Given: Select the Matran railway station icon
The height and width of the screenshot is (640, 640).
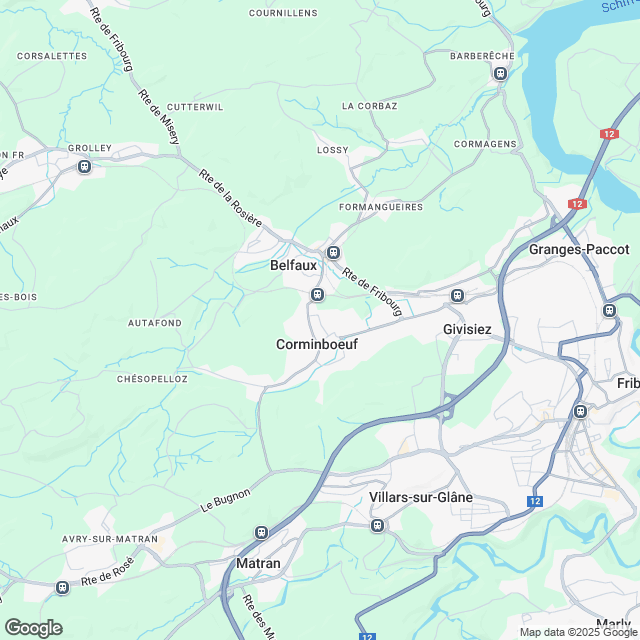Looking at the screenshot, I should (261, 532).
